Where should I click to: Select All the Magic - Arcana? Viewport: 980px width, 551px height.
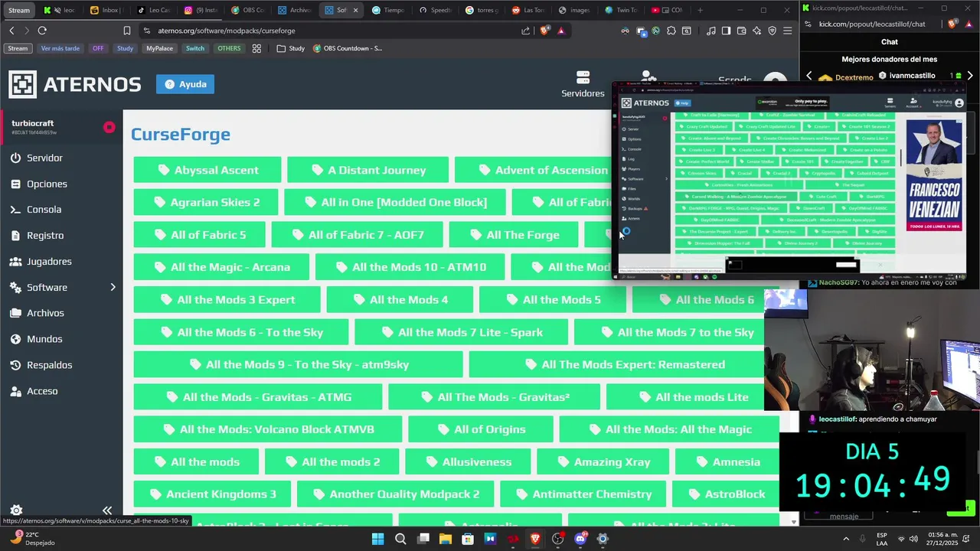point(221,267)
